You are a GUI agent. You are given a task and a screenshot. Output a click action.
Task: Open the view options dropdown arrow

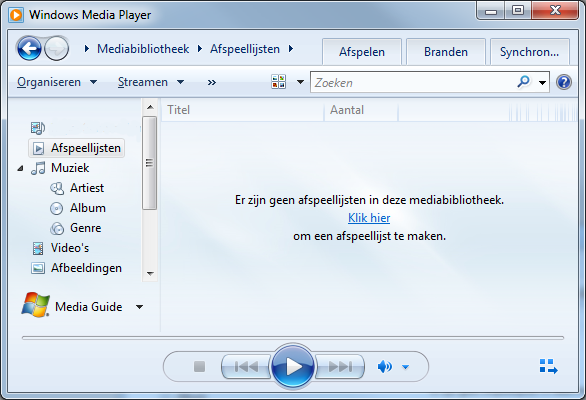click(x=300, y=82)
